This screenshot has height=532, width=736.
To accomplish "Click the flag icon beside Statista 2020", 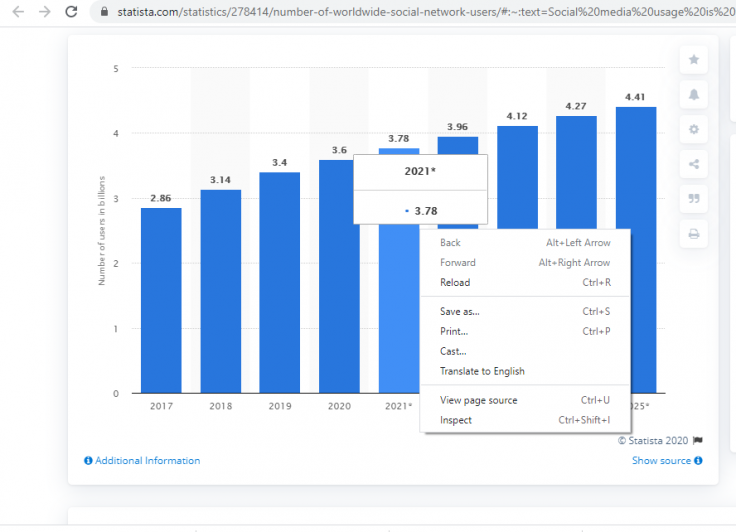I will tap(698, 440).
